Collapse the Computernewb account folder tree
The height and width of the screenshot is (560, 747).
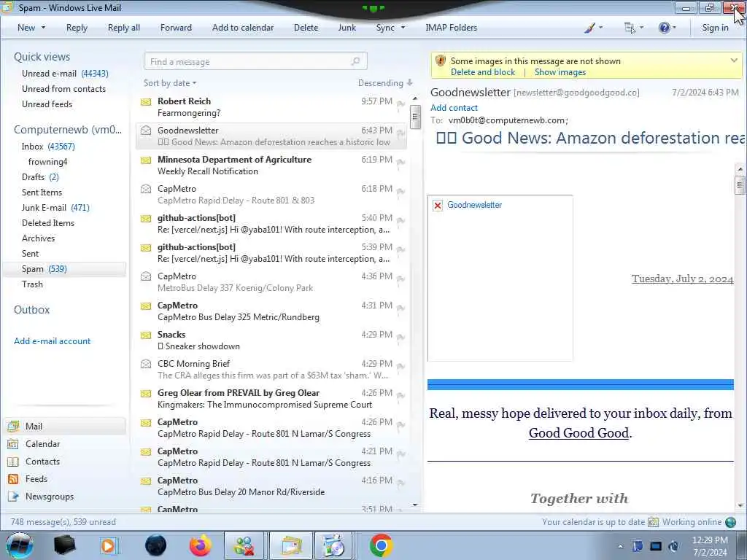(x=68, y=130)
